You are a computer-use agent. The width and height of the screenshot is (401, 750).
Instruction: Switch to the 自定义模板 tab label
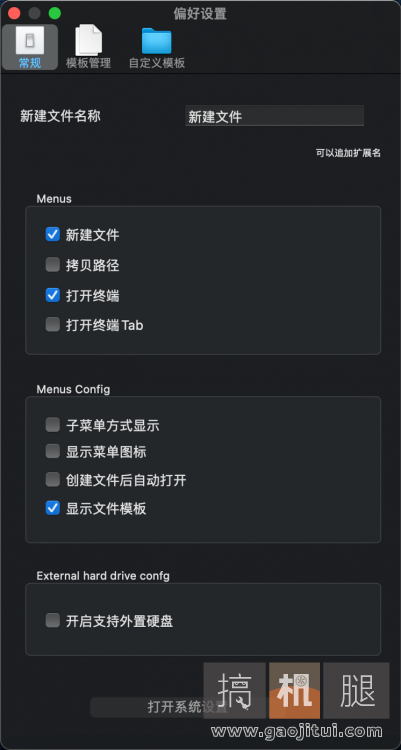(x=156, y=63)
